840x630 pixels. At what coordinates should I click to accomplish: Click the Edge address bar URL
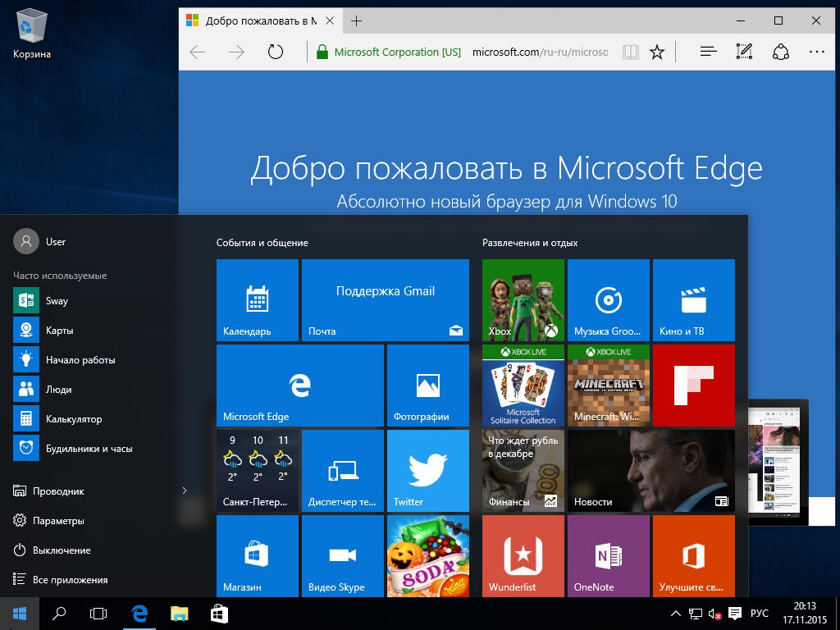pos(540,52)
